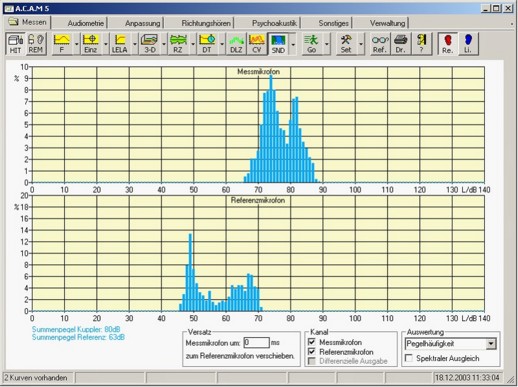518x387 pixels.
Task: Start measurement with the Go icon
Action: (312, 44)
